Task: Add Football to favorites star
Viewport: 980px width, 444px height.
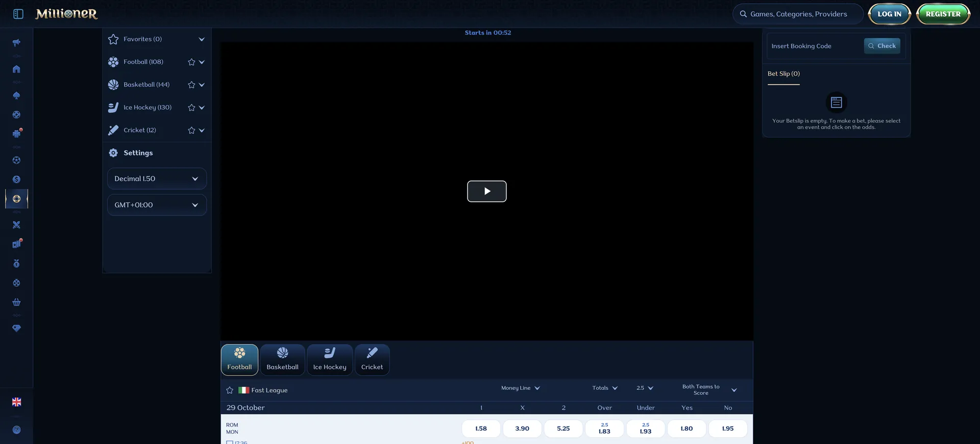Action: (191, 62)
